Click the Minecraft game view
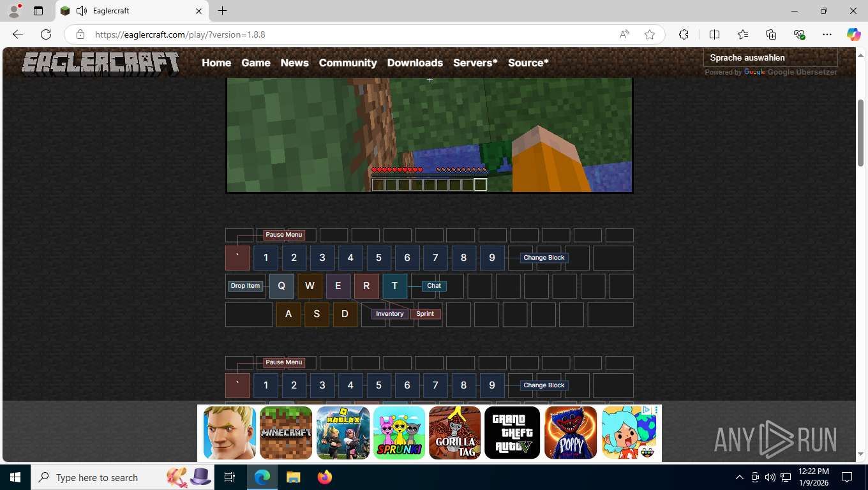 [x=430, y=135]
